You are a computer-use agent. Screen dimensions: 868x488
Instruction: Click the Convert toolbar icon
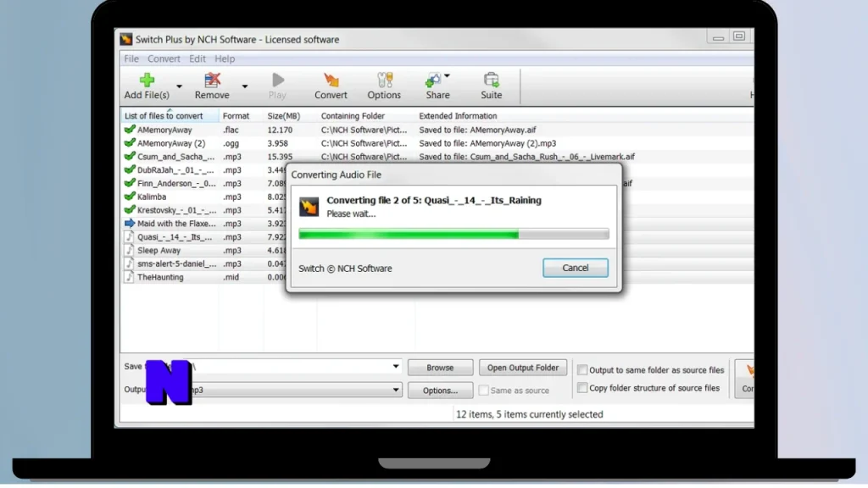pos(331,80)
